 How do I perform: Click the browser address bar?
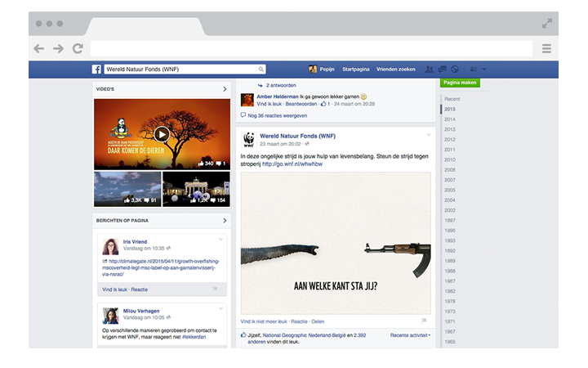[311, 48]
